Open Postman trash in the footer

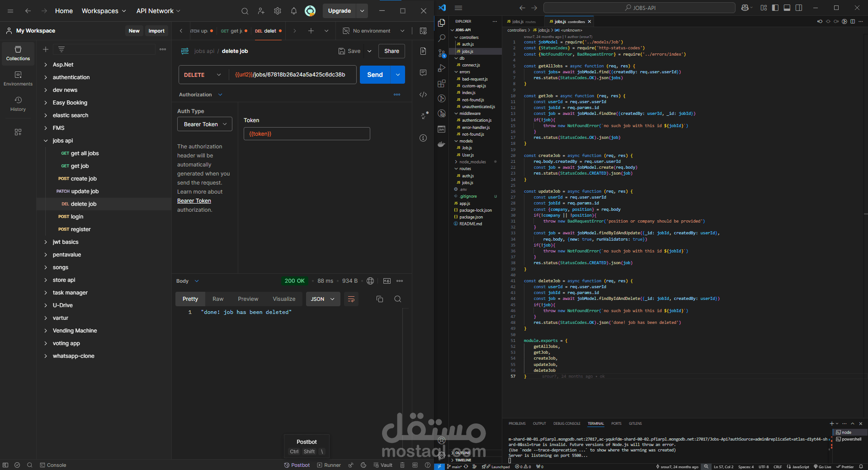[x=402, y=465]
